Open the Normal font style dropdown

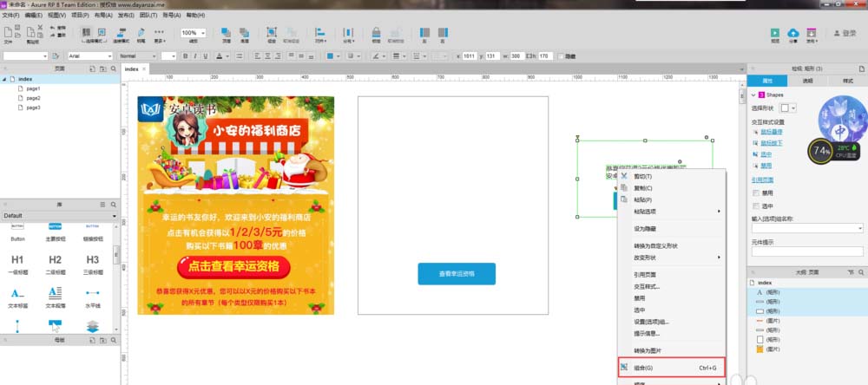click(137, 55)
